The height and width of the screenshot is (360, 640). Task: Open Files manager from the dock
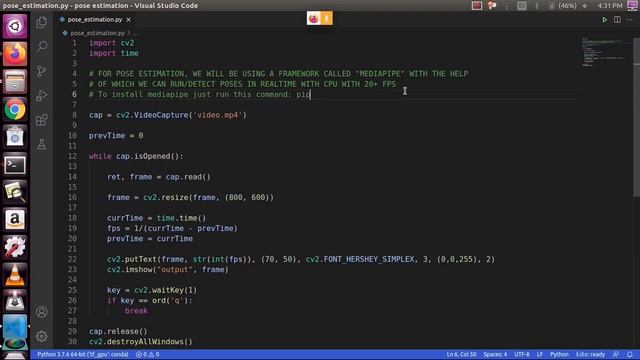[x=15, y=82]
